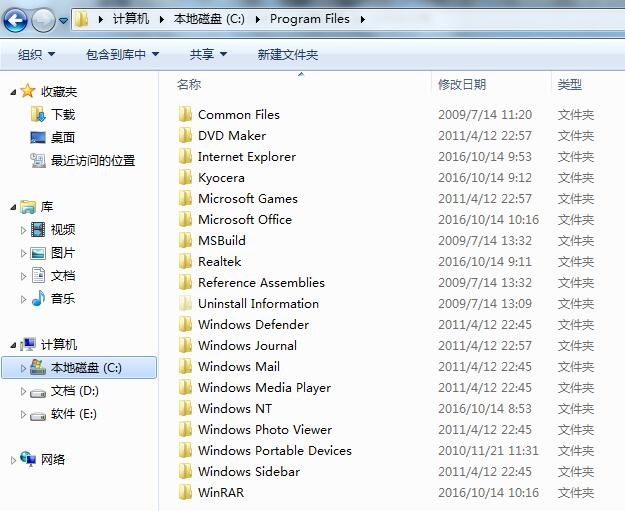Click the Back navigation arrow button
This screenshot has height=511, width=625.
pos(15,20)
